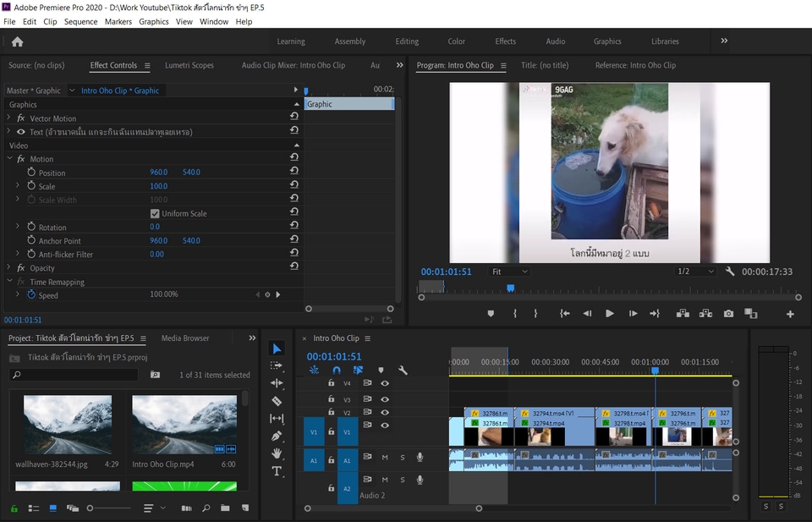Toggle the Uniform Scale checkbox
The width and height of the screenshot is (812, 522).
(155, 214)
